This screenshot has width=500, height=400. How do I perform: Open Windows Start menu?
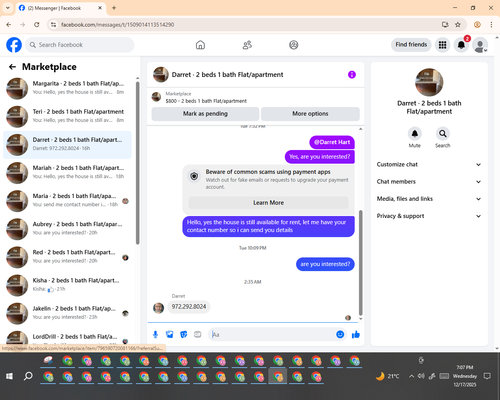(x=9, y=376)
